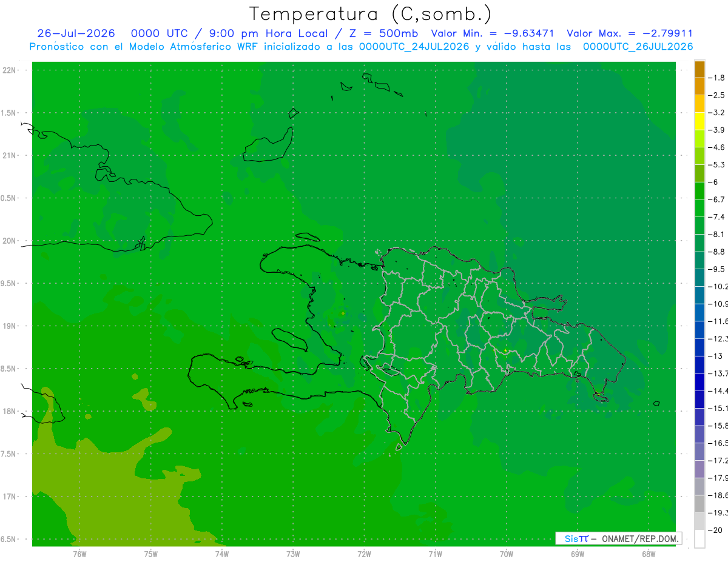Click the '-4.6' colorbar value label
Image resolution: width=728 pixels, height=562 pixels.
[716, 147]
